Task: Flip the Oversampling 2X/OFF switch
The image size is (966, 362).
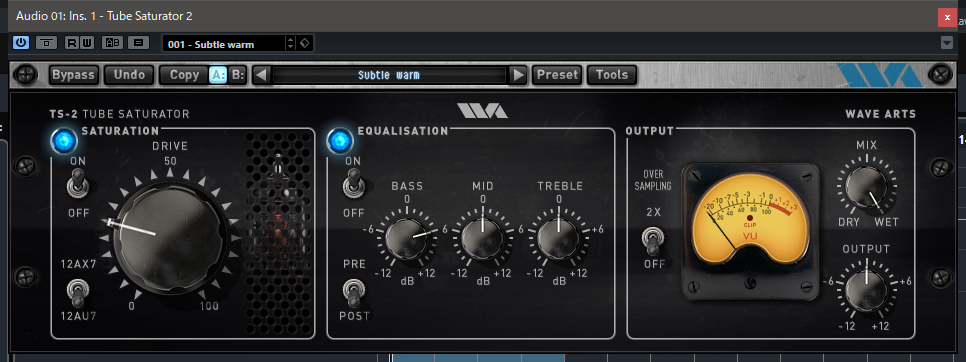Action: (652, 241)
